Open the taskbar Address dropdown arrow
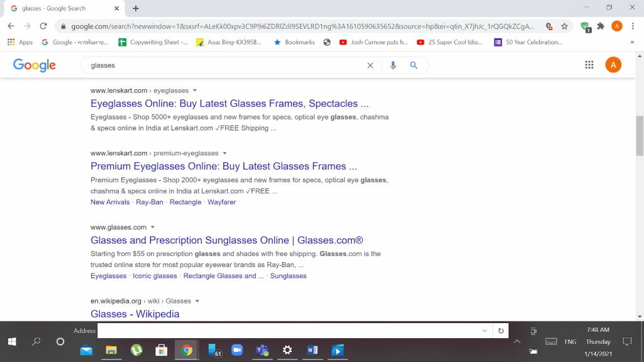 click(x=484, y=331)
